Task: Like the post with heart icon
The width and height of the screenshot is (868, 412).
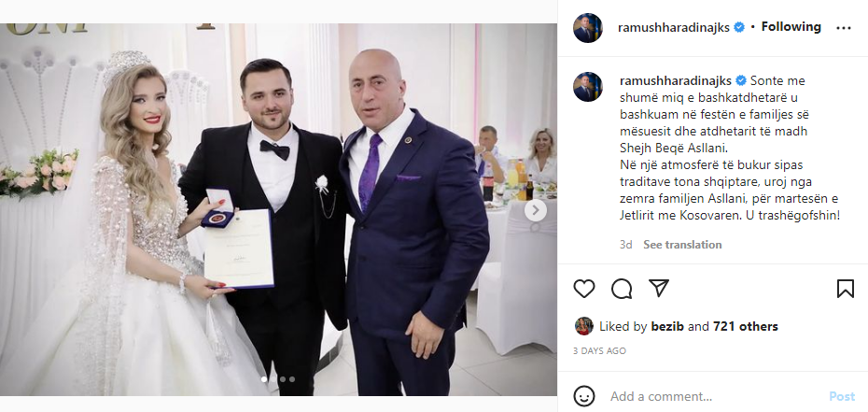Action: (x=583, y=289)
